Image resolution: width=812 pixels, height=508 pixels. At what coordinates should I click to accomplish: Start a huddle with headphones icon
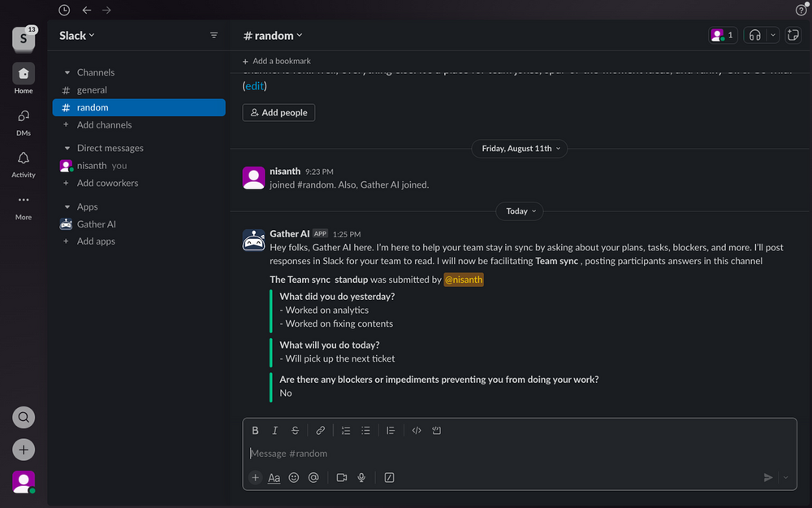[x=755, y=35]
